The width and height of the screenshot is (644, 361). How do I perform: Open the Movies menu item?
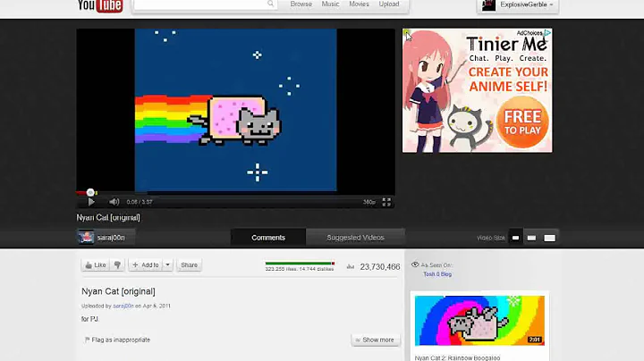[x=359, y=4]
